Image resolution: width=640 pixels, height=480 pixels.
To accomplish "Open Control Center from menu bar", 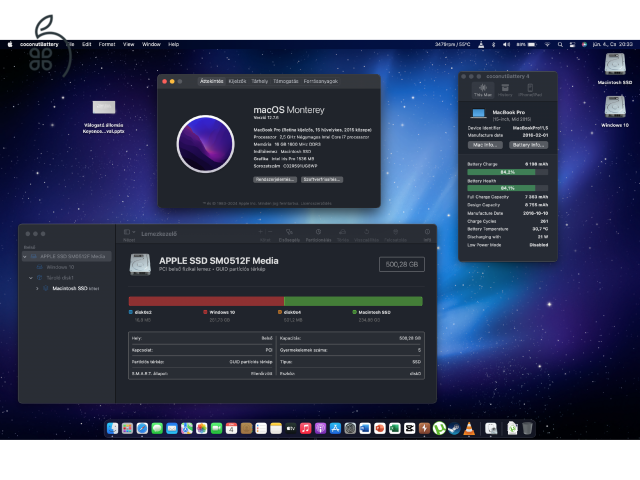I will click(x=572, y=44).
